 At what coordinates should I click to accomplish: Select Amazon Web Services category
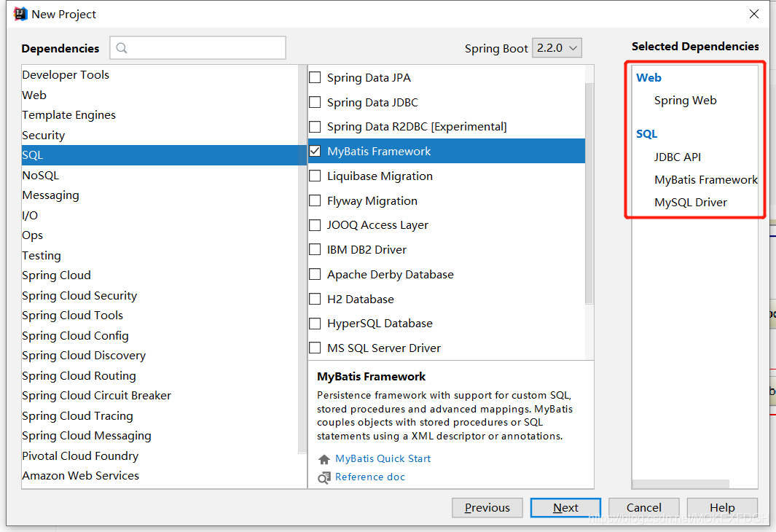(x=161, y=476)
